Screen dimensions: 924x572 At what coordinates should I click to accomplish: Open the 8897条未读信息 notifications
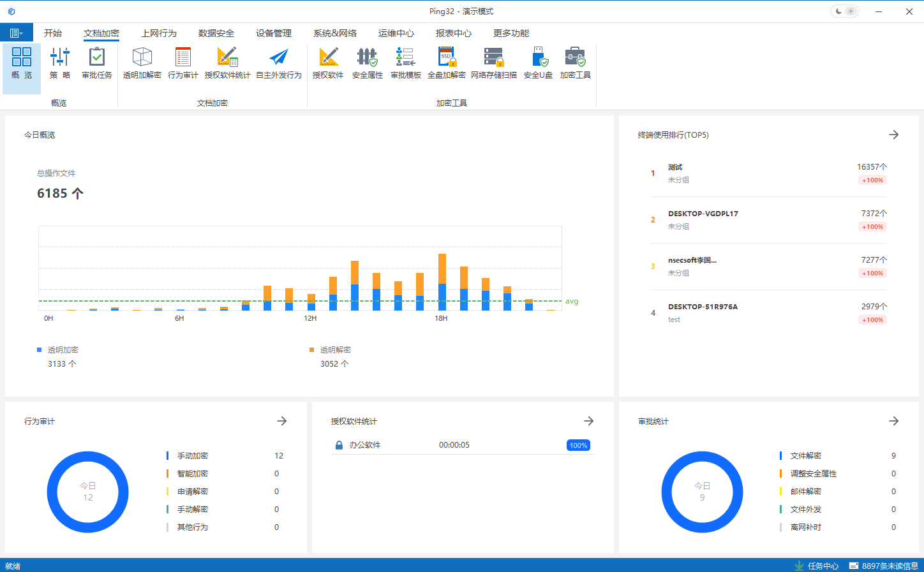click(x=883, y=566)
